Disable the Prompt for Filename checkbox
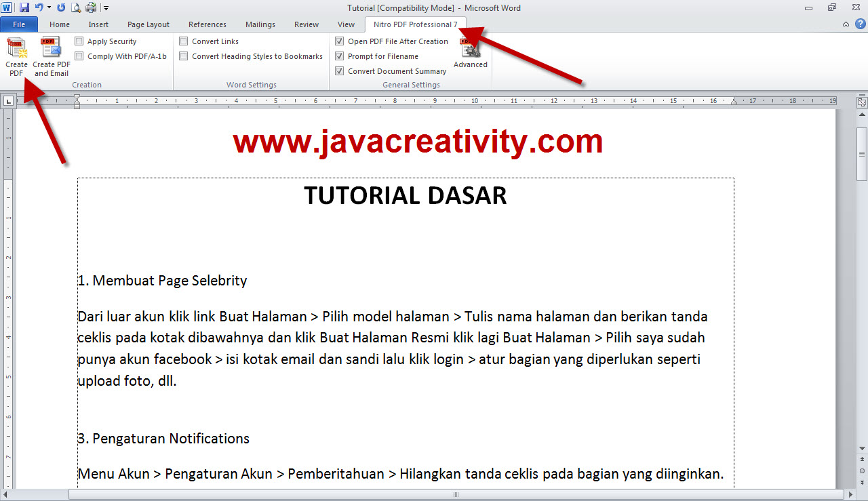This screenshot has width=868, height=501. [340, 56]
